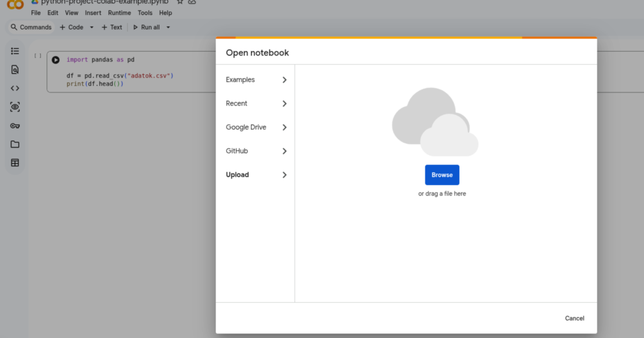Viewport: 644px width, 338px height.
Task: Expand the Run all dropdown arrow
Action: pyautogui.click(x=168, y=27)
